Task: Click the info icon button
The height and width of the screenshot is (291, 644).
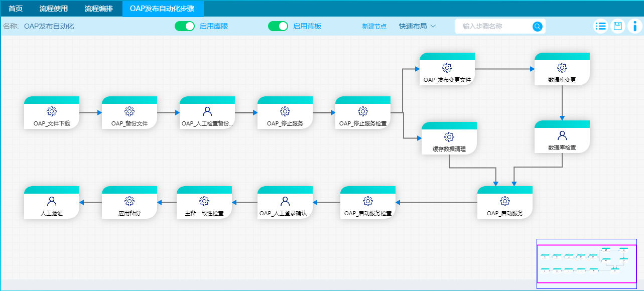Action: click(635, 27)
